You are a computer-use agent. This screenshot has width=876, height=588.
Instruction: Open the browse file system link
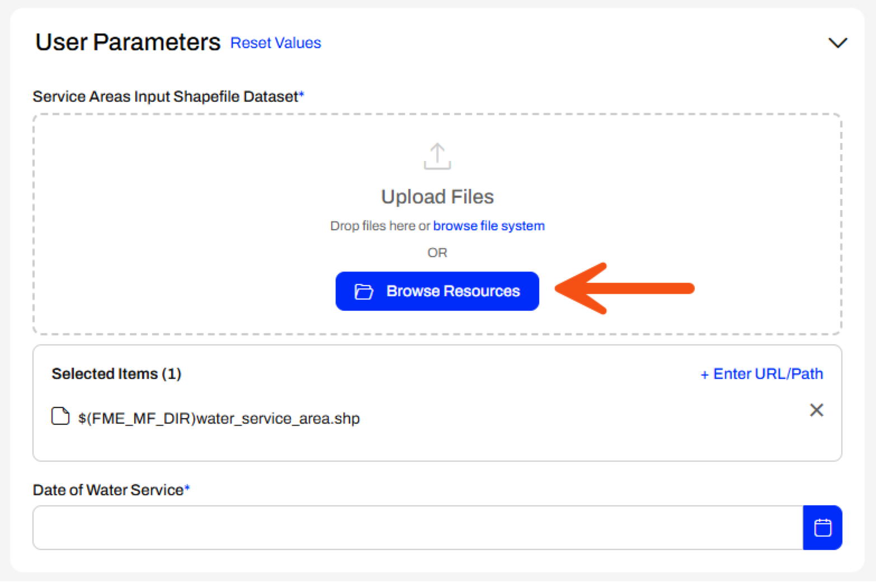coord(489,226)
